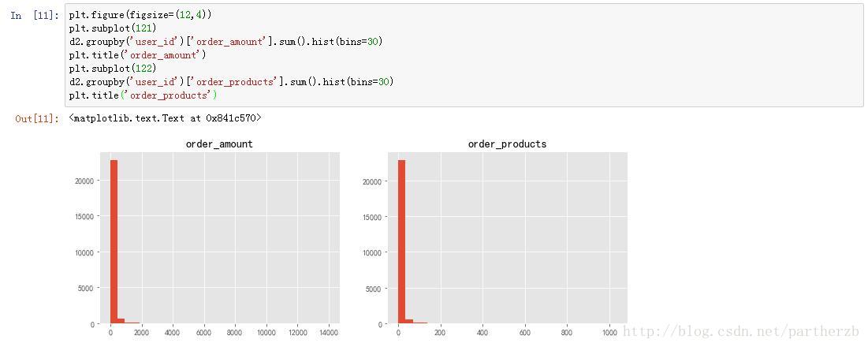Click the order_amount chart title
Viewport: 868px width, 347px height.
(219, 144)
